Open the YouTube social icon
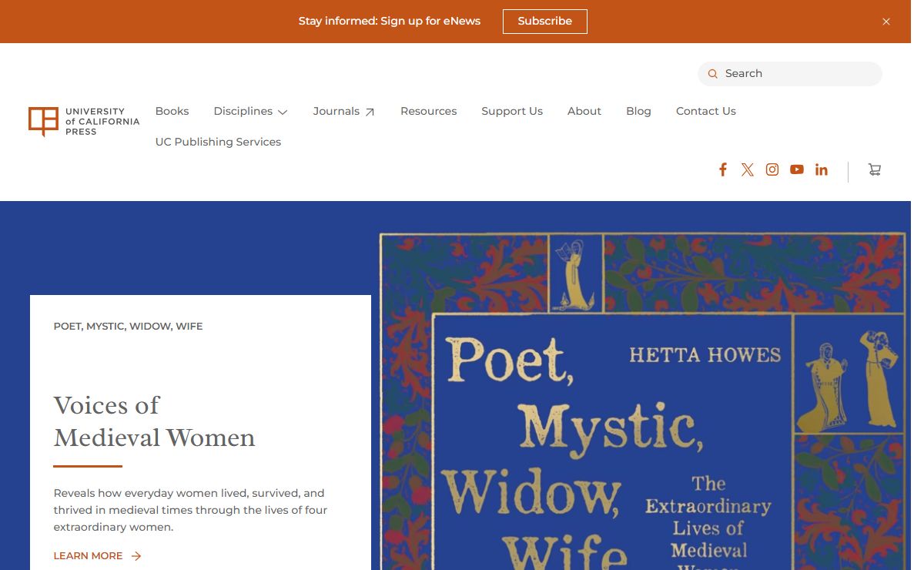This screenshot has width=924, height=570. pyautogui.click(x=796, y=169)
